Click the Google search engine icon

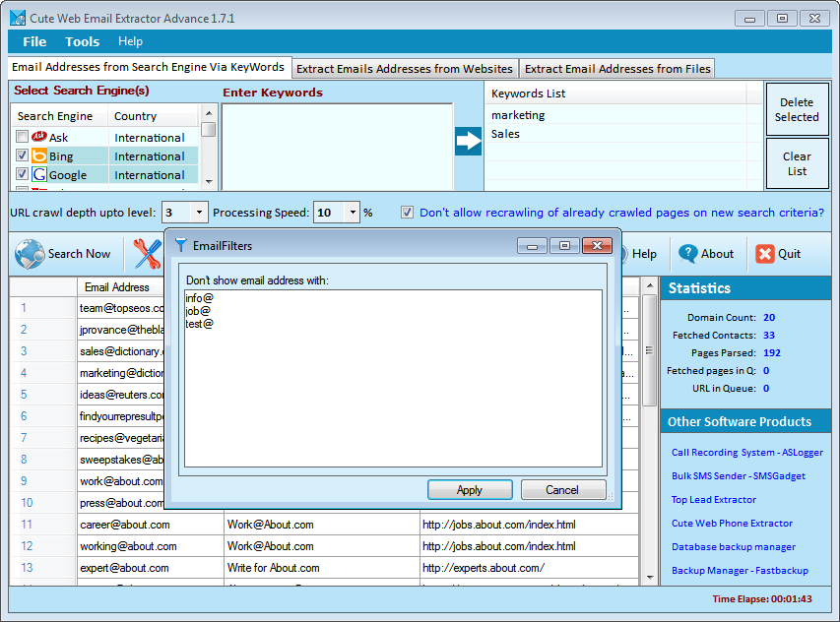click(x=39, y=175)
